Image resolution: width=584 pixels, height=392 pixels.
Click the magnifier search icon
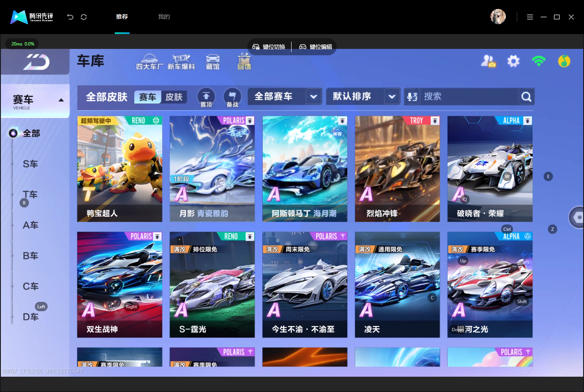click(x=526, y=97)
